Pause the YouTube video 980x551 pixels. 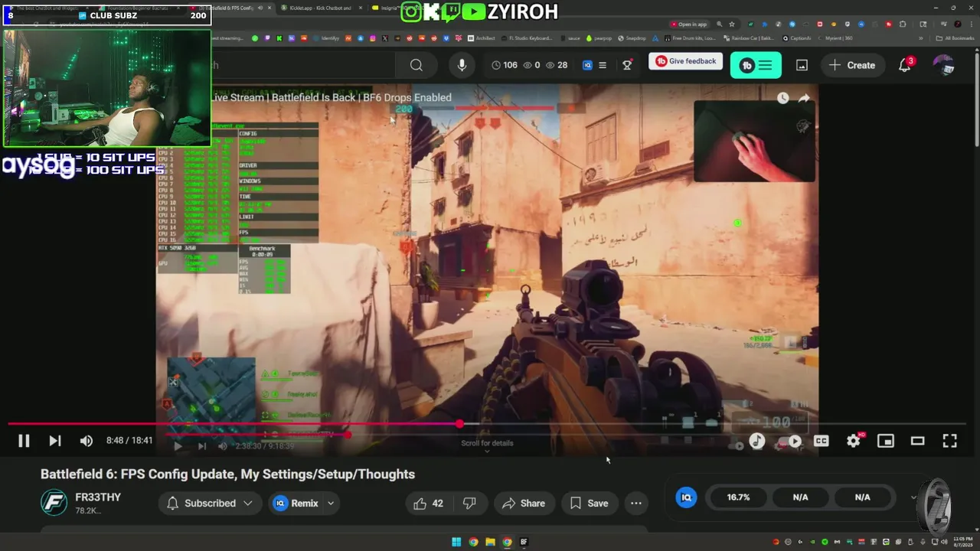[x=24, y=441]
